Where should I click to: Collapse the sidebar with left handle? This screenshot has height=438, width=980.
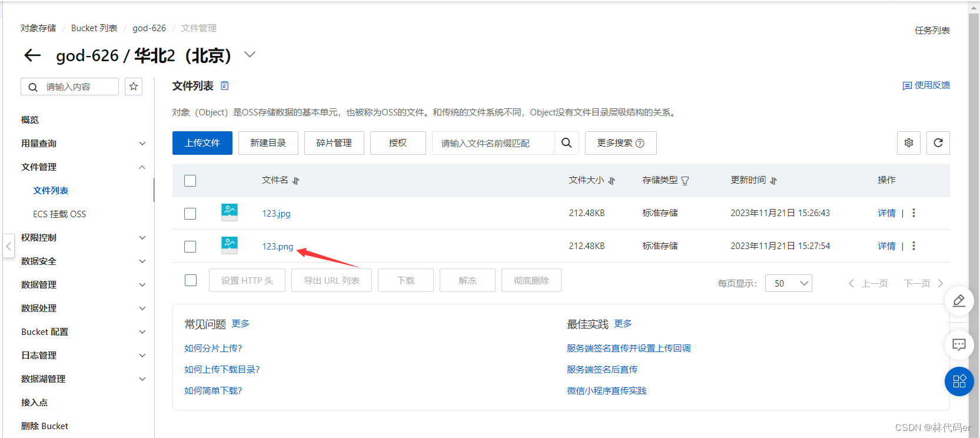pos(8,247)
